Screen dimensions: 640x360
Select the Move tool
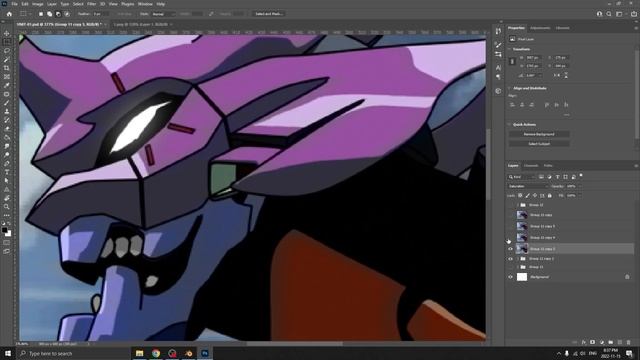point(7,33)
